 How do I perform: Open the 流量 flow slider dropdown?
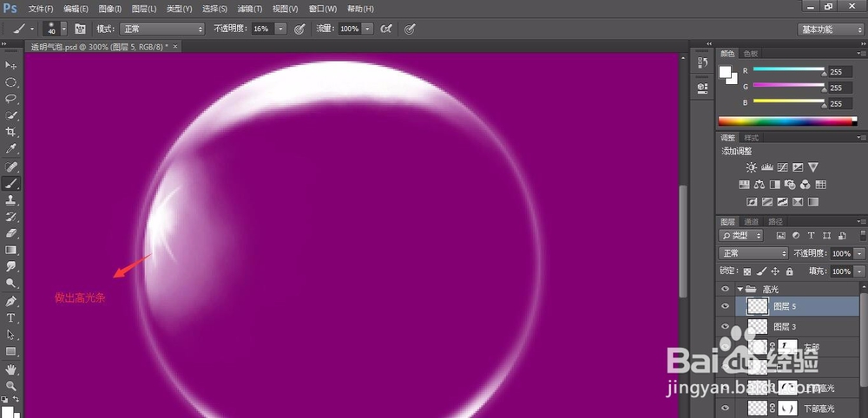point(367,29)
